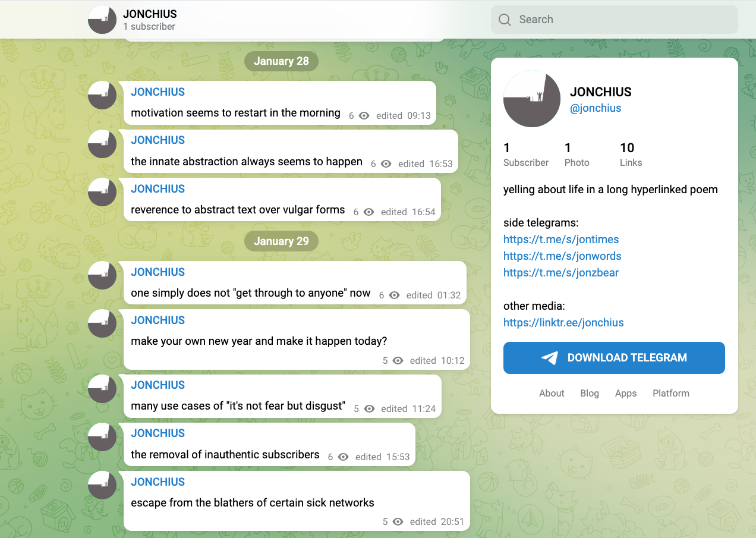Click views eye icon on 16:54 message
This screenshot has width=756, height=538.
tap(369, 212)
